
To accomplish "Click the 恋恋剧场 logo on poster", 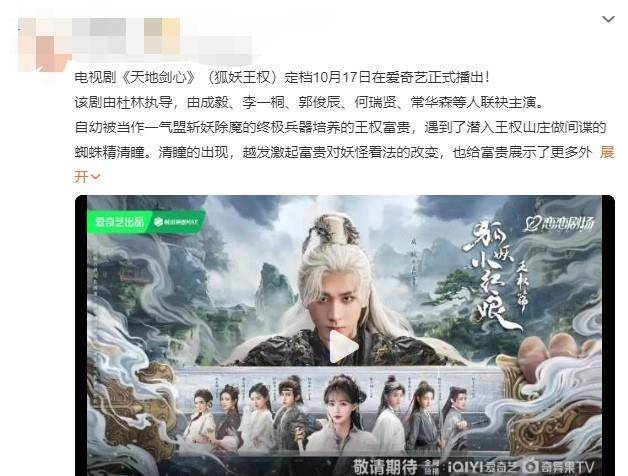I will [x=560, y=224].
